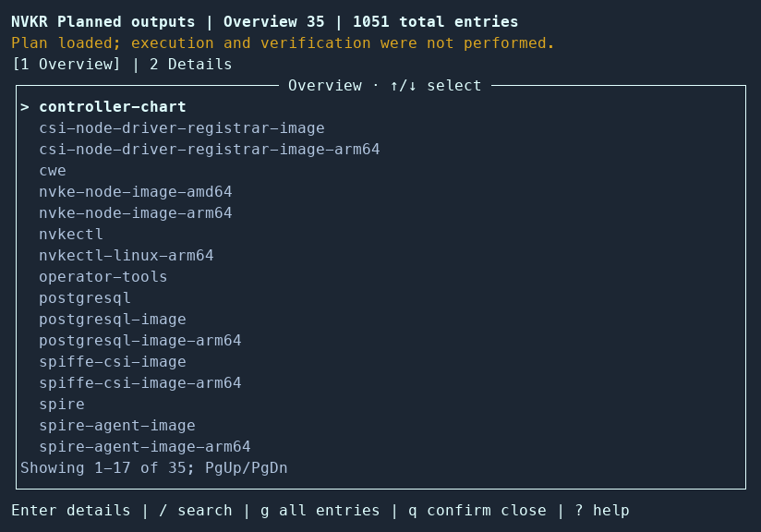761x532 pixels.
Task: Choose spiffe-csi-image-arm64 entry
Action: [380, 383]
